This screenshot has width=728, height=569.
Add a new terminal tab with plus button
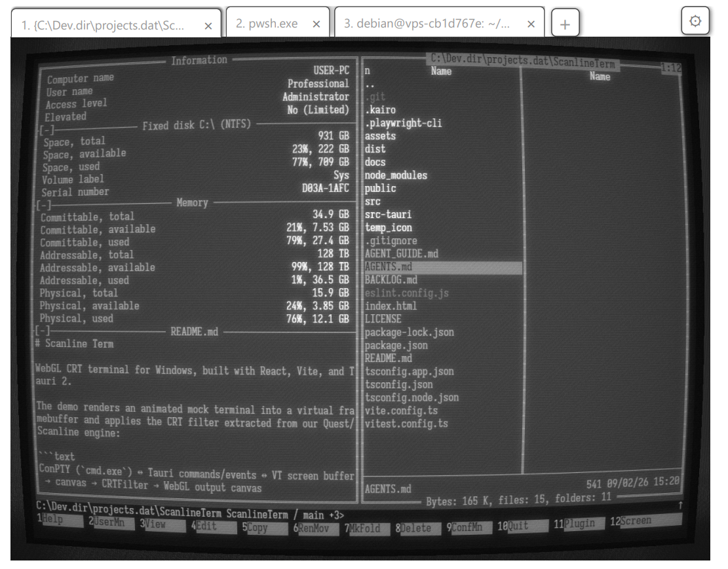click(x=565, y=24)
